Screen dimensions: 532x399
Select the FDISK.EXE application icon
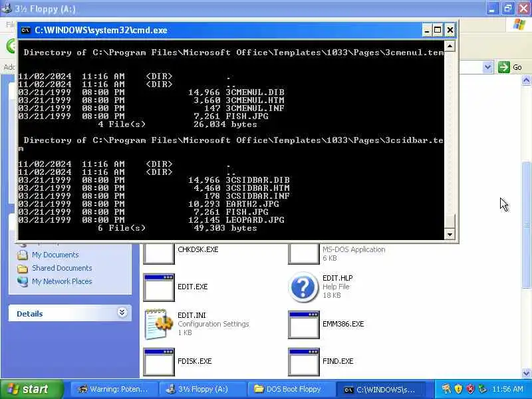point(159,362)
